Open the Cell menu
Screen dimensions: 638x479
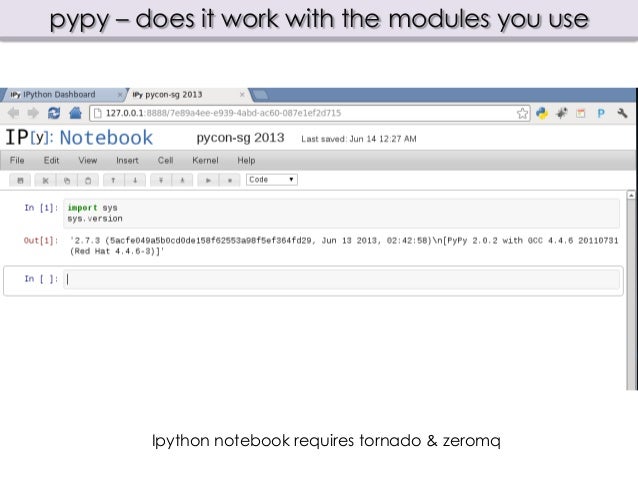[x=166, y=160]
